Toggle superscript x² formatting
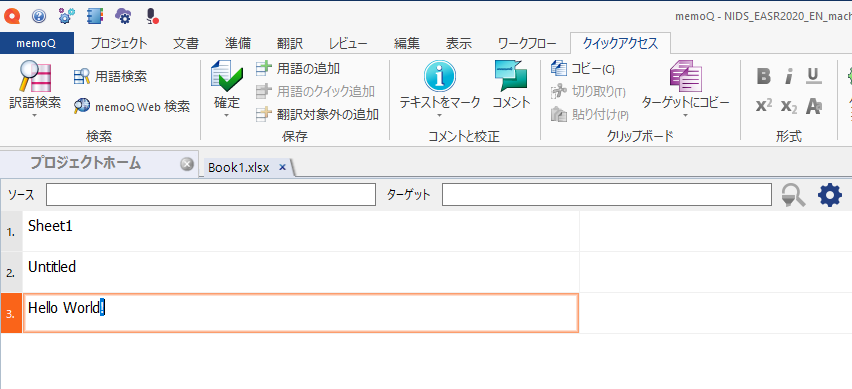This screenshot has height=389, width=852. [x=763, y=105]
